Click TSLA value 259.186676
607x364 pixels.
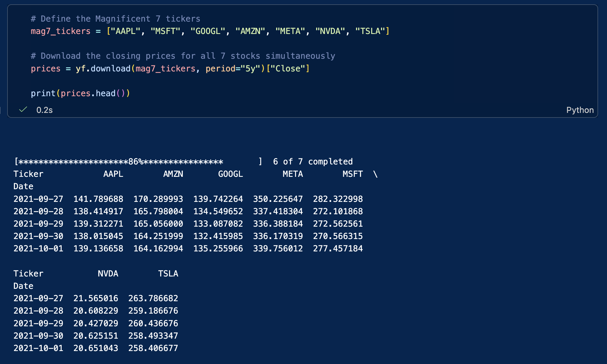[153, 311]
